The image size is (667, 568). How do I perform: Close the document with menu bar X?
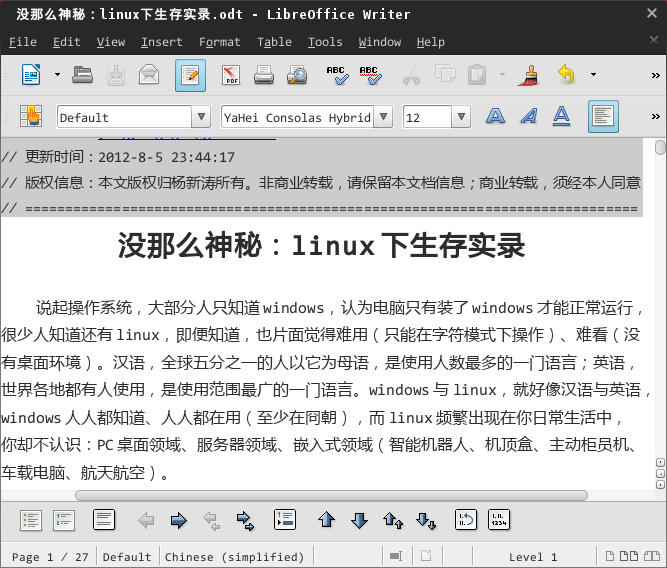coord(654,40)
